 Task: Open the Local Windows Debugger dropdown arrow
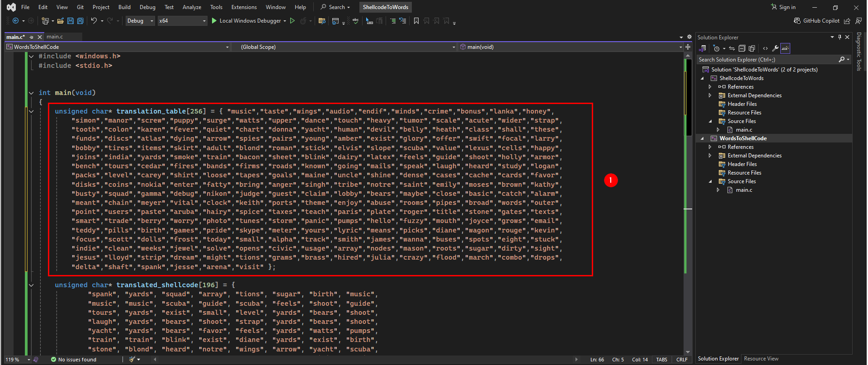coord(285,21)
